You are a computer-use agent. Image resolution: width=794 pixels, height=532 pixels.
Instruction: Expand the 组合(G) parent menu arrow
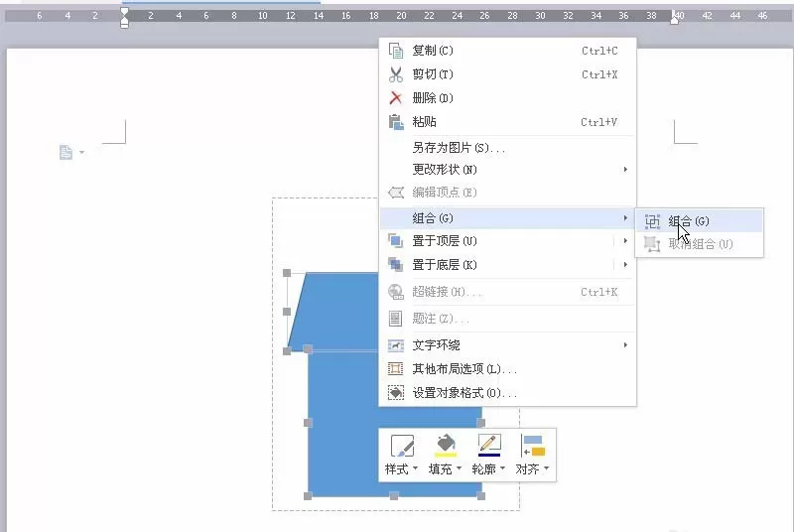pos(625,218)
